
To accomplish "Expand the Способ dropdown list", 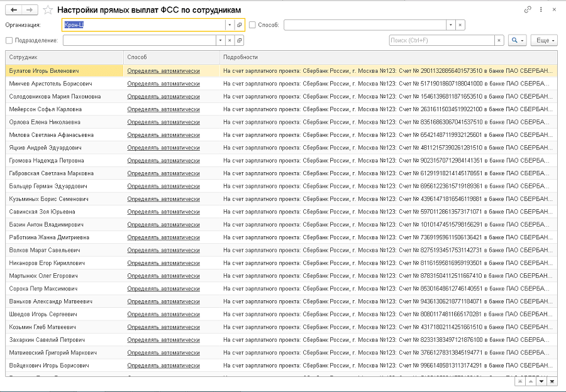I will click(x=451, y=25).
